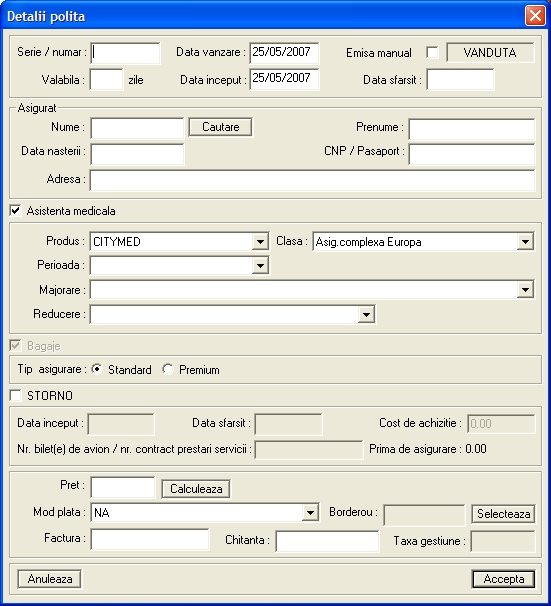Focus the Serie / numar input field
The width and height of the screenshot is (551, 606).
coord(125,53)
